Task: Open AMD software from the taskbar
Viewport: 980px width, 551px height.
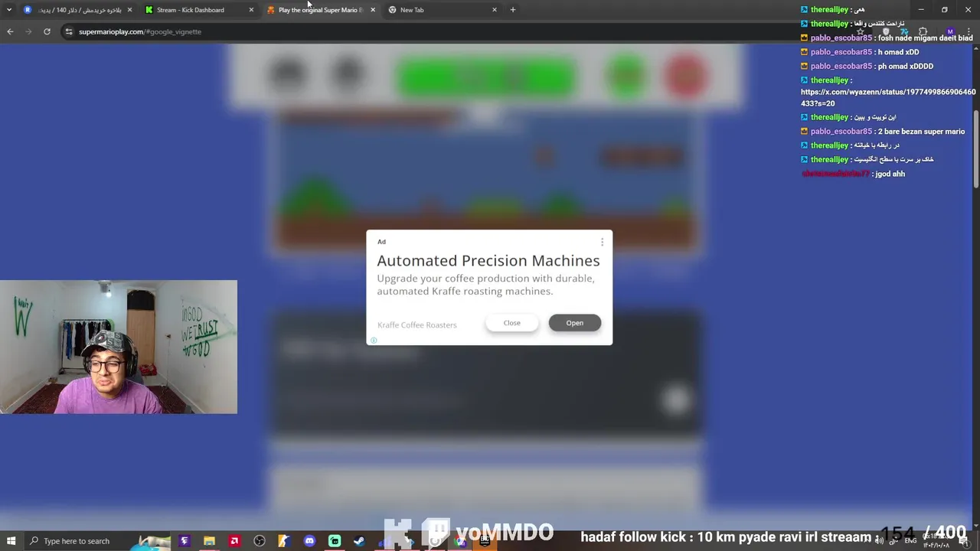Action: tap(234, 541)
